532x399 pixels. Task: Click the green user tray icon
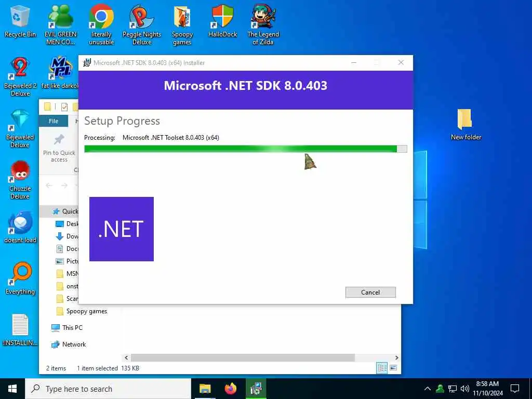coord(440,389)
